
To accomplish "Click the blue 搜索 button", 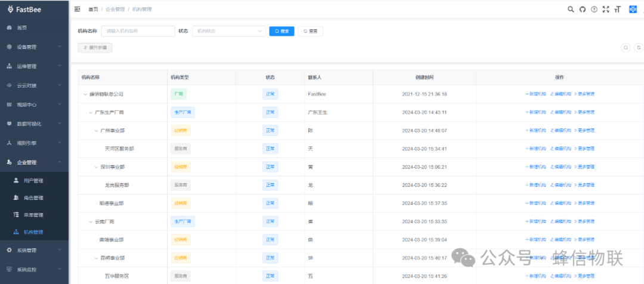I will [x=281, y=31].
